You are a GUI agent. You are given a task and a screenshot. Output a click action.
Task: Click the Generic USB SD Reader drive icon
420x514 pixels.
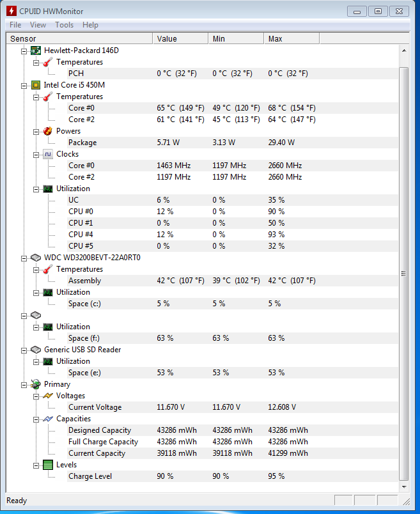pos(35,350)
